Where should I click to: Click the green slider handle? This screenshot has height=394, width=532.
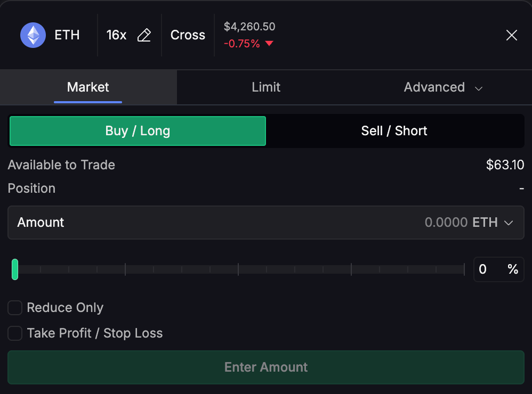click(15, 269)
